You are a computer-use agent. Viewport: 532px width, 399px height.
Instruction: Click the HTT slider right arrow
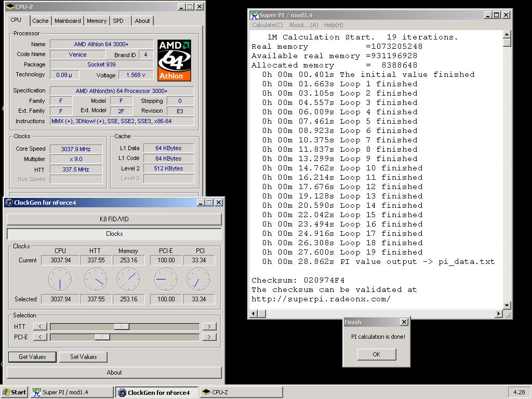209,326
